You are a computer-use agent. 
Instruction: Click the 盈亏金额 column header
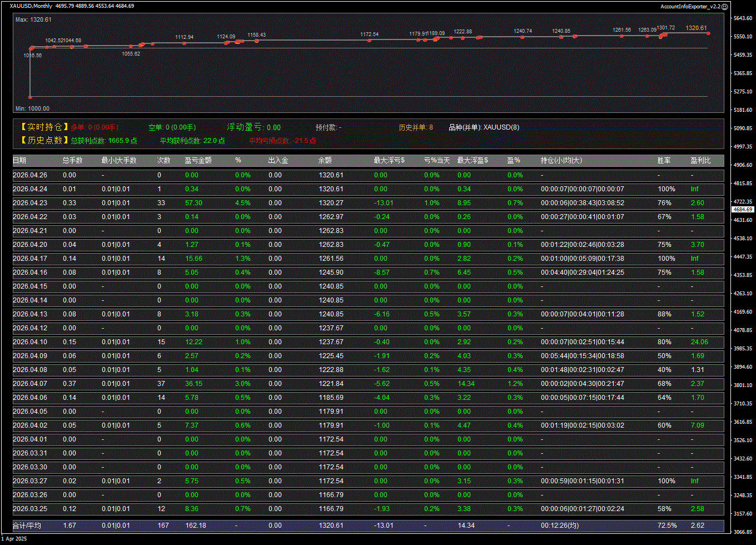[x=198, y=161]
